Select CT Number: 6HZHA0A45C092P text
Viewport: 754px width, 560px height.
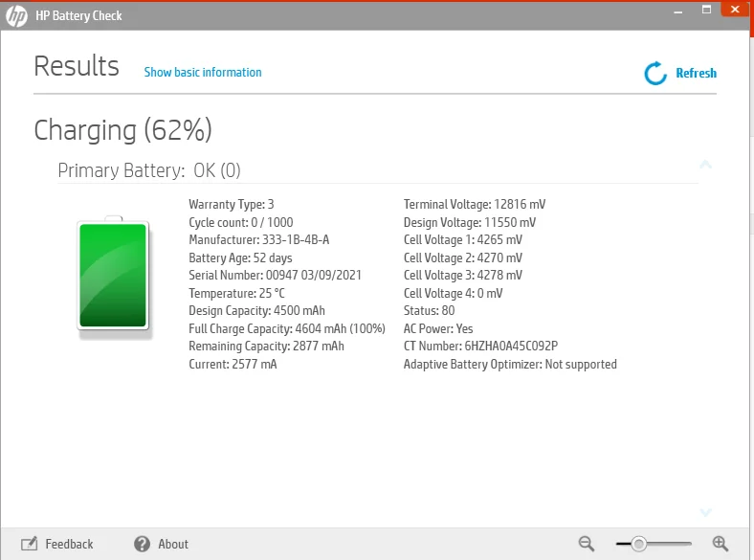[481, 346]
